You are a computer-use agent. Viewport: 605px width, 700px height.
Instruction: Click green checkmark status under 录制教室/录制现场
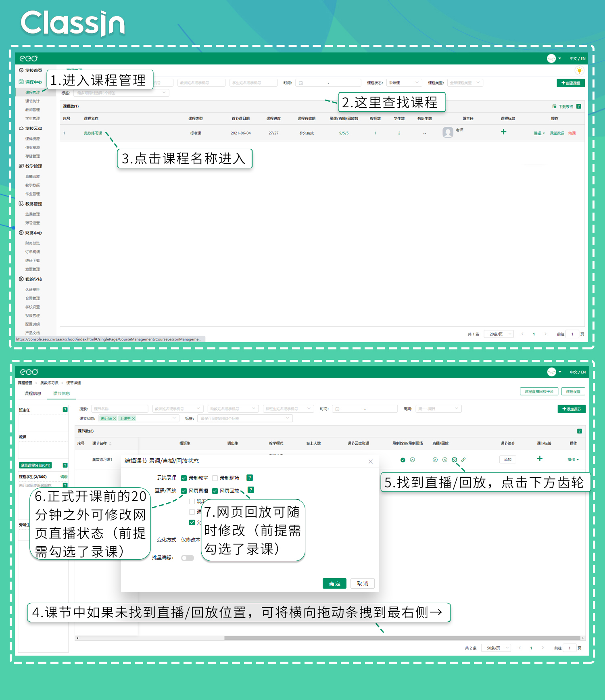point(403,460)
